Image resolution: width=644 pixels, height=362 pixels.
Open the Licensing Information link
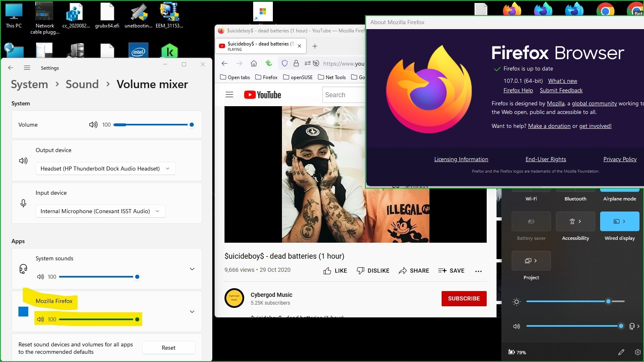[x=461, y=159]
